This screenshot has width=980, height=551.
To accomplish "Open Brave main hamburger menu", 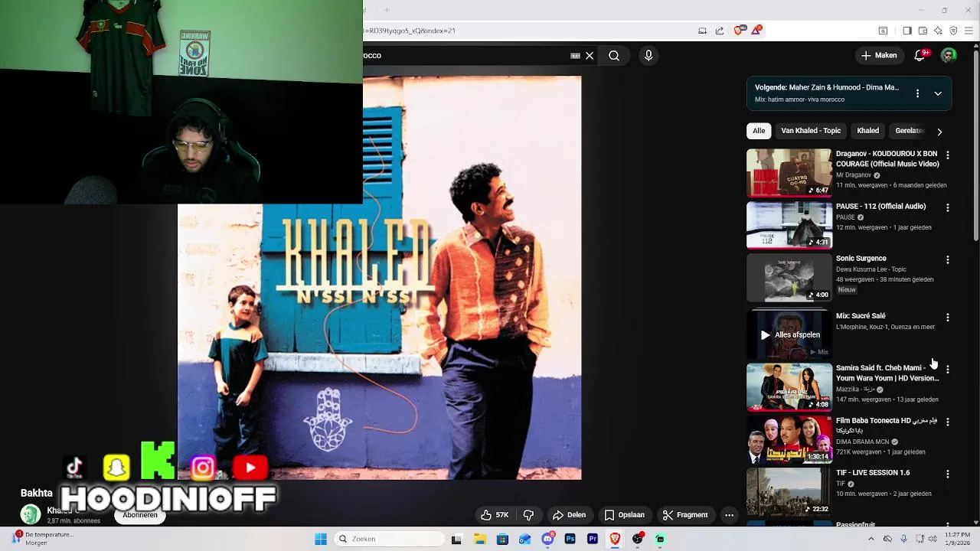I will click(x=969, y=31).
